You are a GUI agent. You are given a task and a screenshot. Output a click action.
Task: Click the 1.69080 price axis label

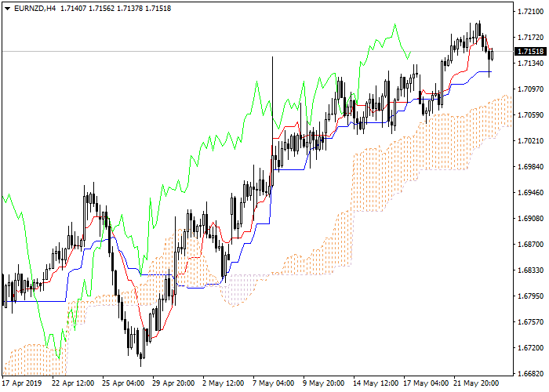(x=531, y=219)
